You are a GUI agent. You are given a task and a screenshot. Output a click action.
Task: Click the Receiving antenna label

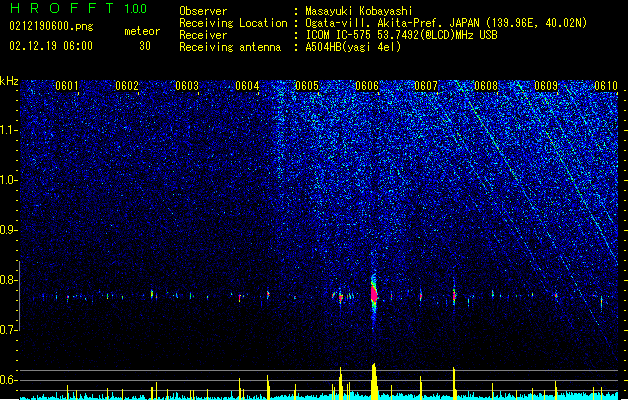point(230,47)
